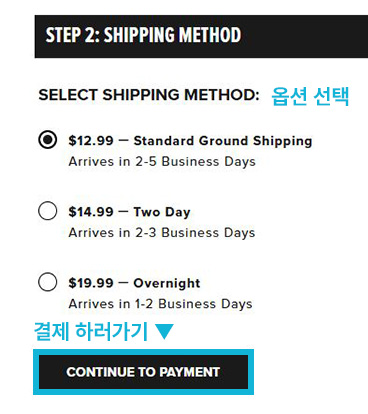This screenshot has width=368, height=414.
Task: Click the $12.99 price
Action: point(91,141)
